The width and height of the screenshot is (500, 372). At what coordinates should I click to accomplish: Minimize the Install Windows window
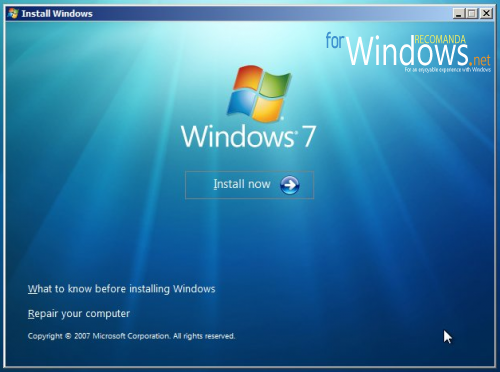(x=459, y=14)
